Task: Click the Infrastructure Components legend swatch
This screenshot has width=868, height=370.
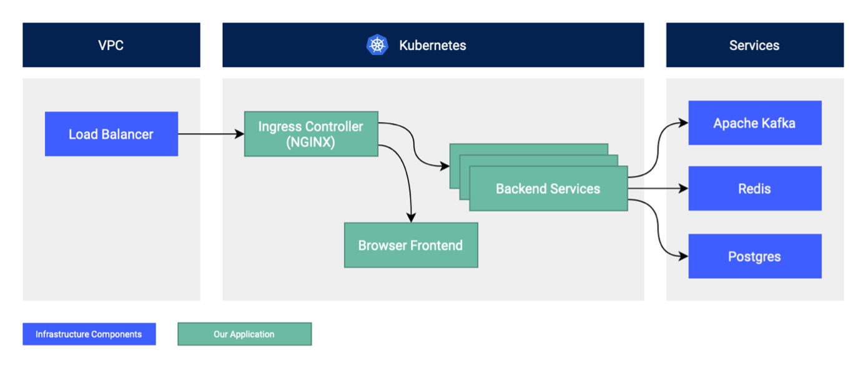Action: (89, 334)
